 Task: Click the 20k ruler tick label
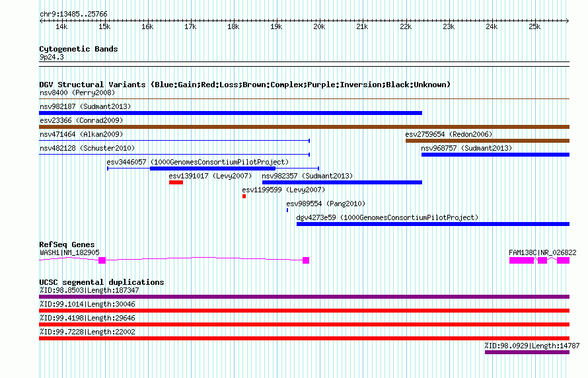319,26
